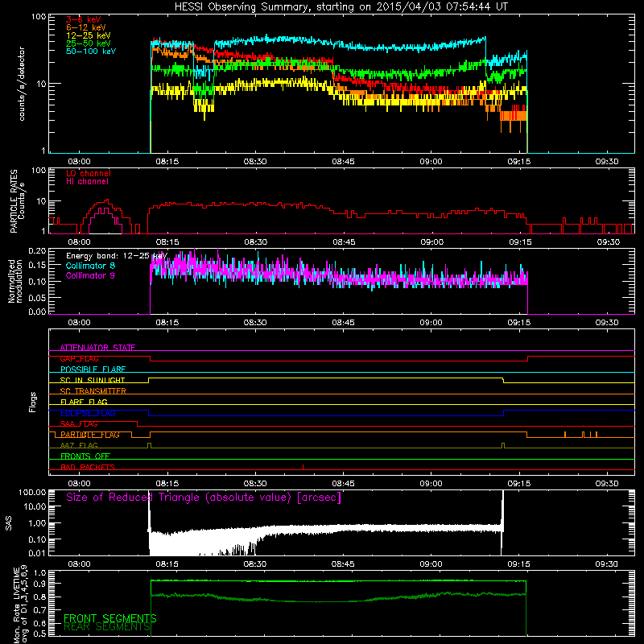The width and height of the screenshot is (644, 644).
Task: Click the Normalized modulation axis label
Action: click(x=15, y=281)
